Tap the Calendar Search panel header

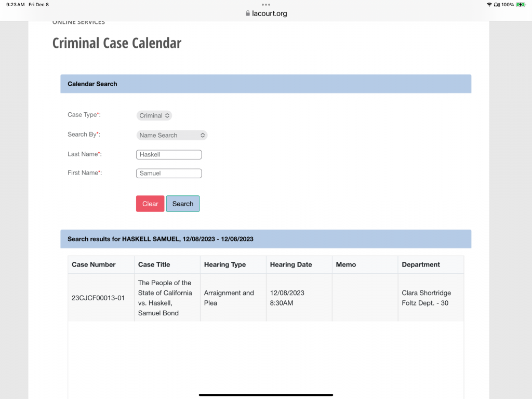(265, 84)
